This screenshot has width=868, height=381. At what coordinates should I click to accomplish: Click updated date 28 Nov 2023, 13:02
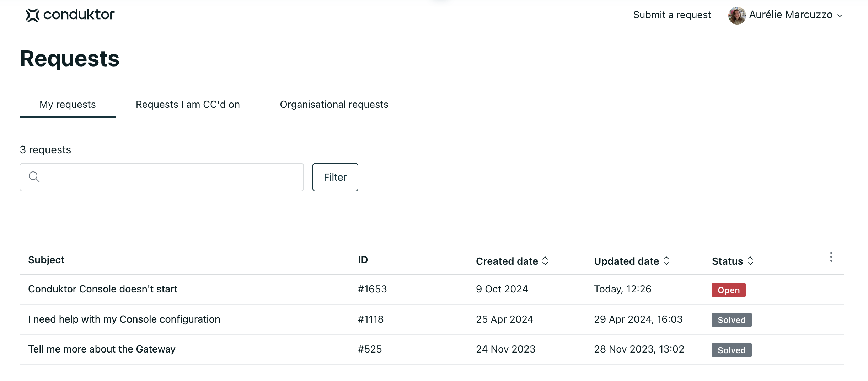639,349
